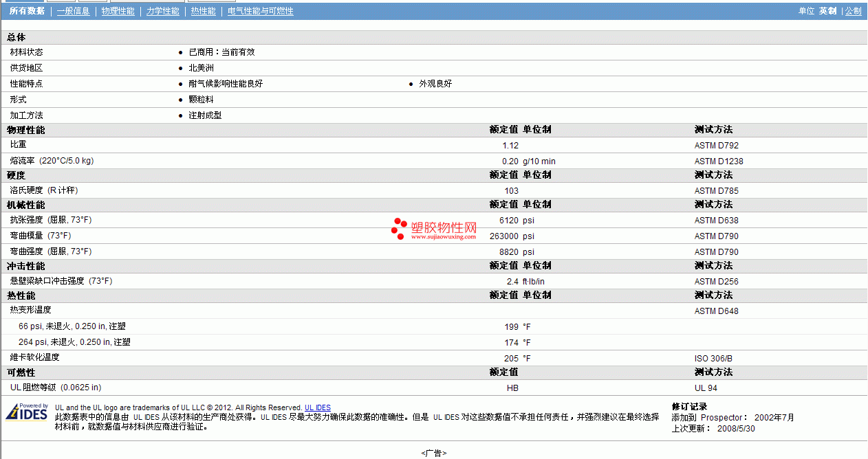
Task: Select the 外观良好 feature
Action: point(435,84)
